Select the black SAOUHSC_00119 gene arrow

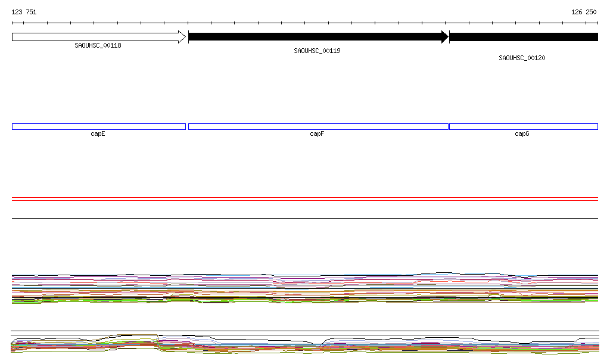point(316,37)
